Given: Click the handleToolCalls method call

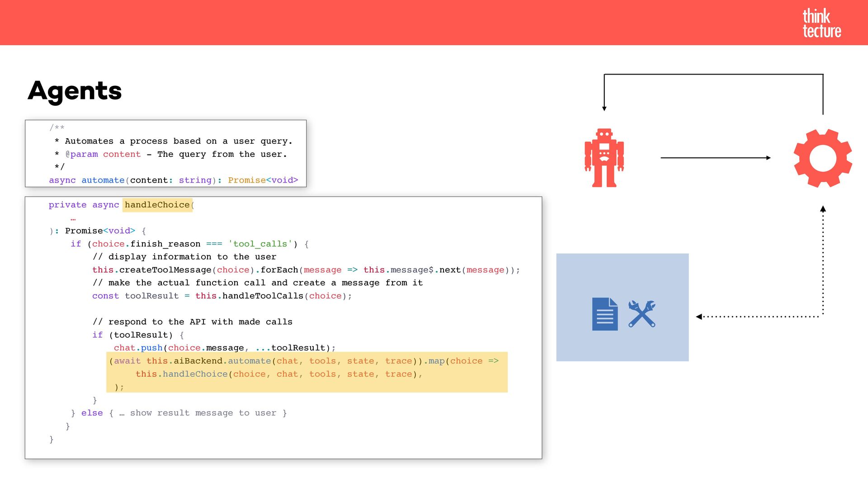Looking at the screenshot, I should pos(262,296).
